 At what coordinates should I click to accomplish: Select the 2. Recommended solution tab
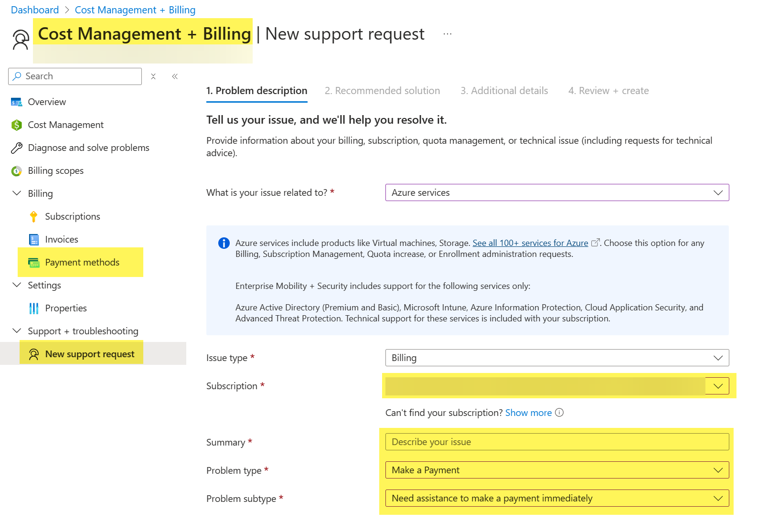[x=383, y=91]
